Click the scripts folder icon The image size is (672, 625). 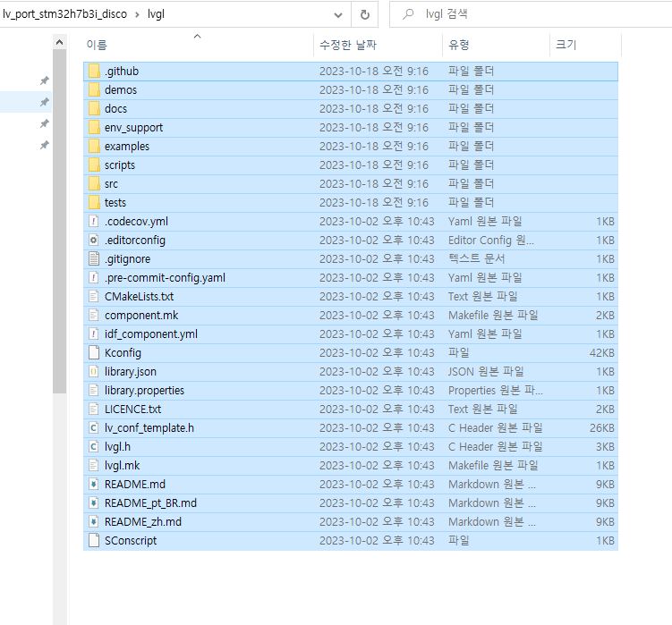point(94,165)
